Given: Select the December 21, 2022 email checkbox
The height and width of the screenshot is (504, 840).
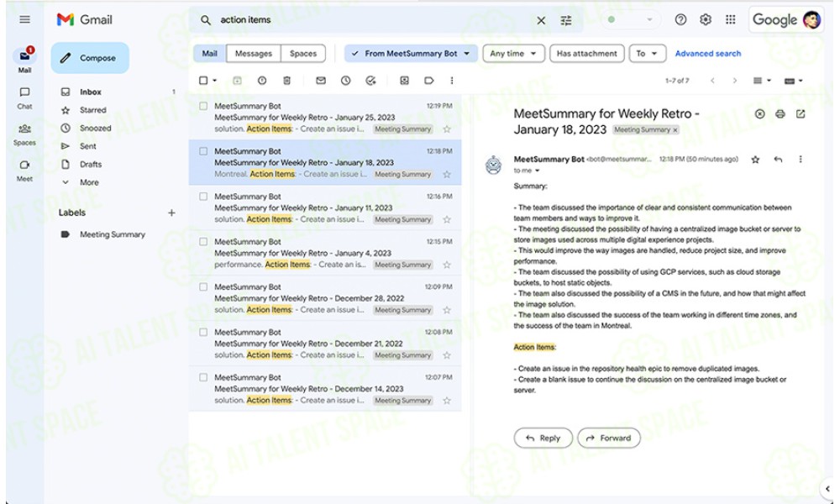Looking at the screenshot, I should tap(203, 332).
